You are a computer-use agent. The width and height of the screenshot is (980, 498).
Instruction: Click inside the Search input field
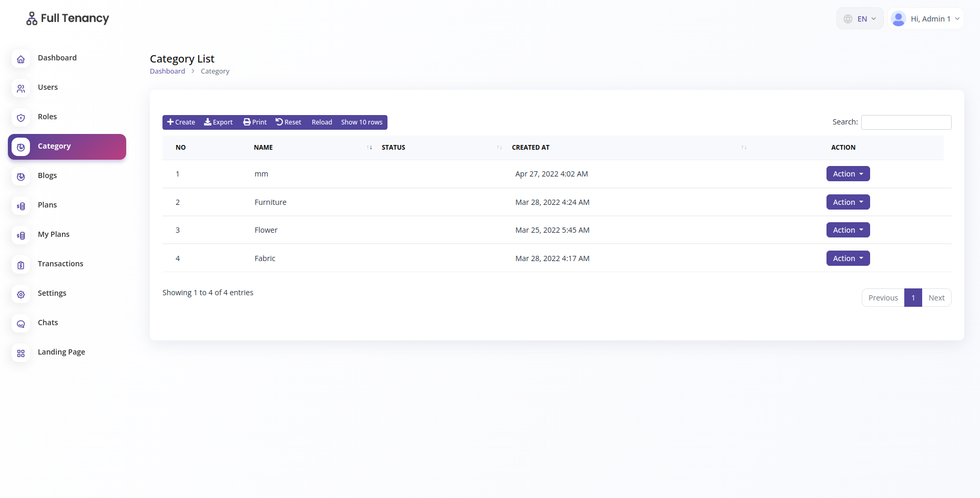coord(905,122)
